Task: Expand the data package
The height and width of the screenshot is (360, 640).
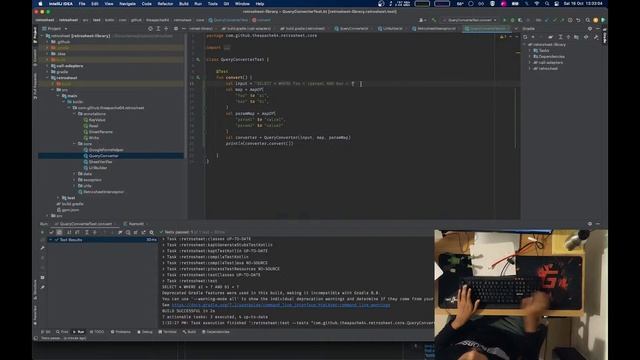Action: (x=74, y=174)
